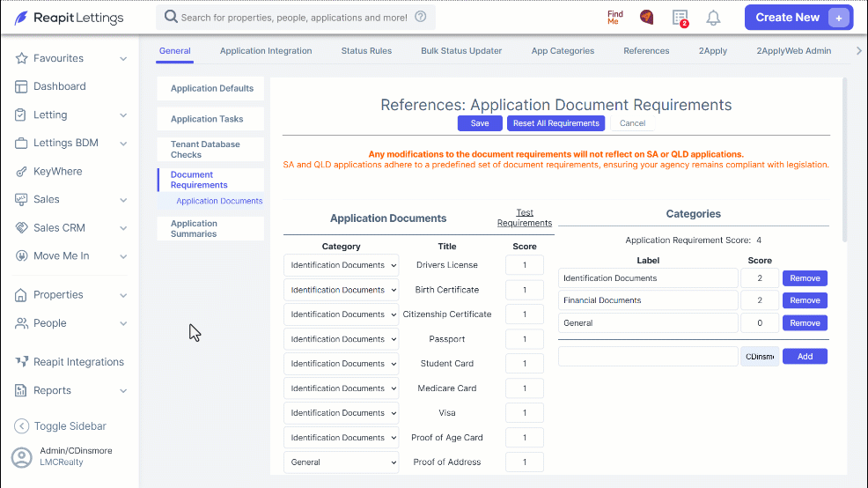Click the Properties house icon
Screen dimensions: 868x488
20,295
